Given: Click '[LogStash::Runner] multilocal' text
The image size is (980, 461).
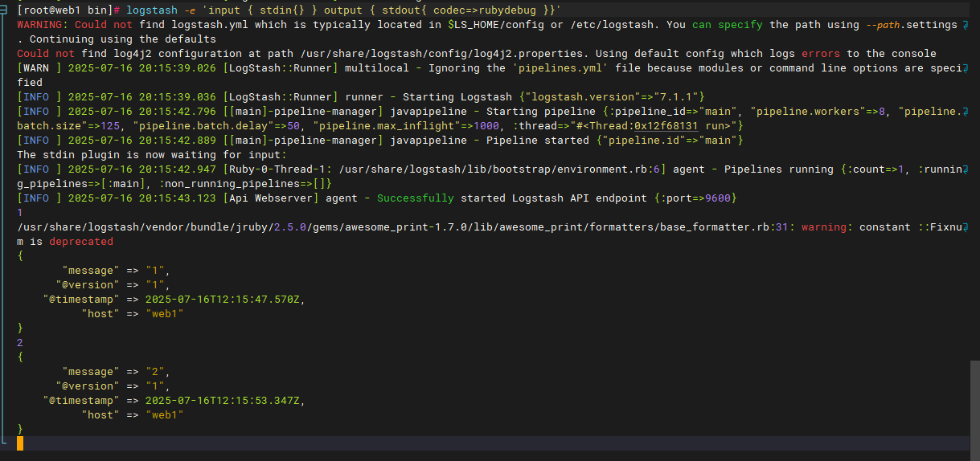Looking at the screenshot, I should (315, 67).
